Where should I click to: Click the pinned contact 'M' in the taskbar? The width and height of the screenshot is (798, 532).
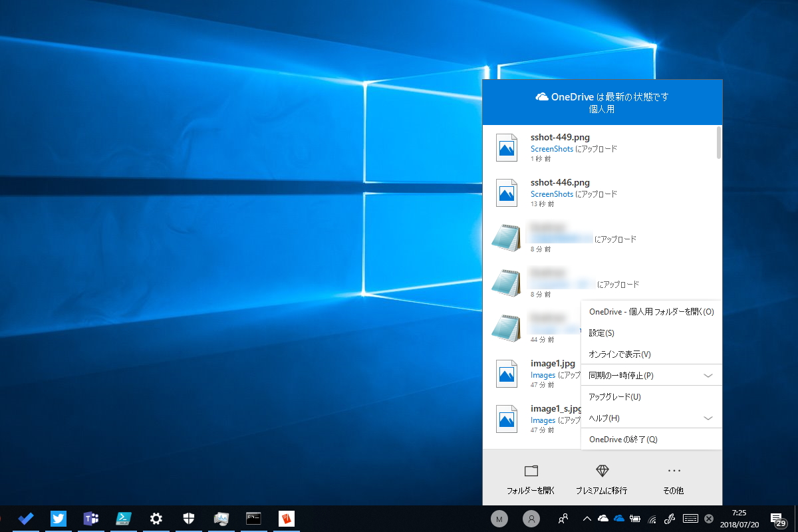tap(499, 519)
